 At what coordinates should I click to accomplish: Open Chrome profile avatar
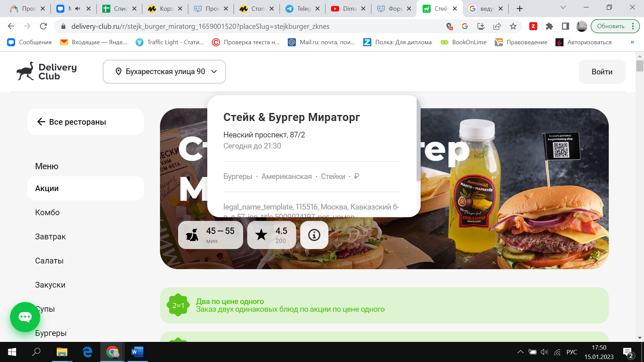(x=582, y=26)
